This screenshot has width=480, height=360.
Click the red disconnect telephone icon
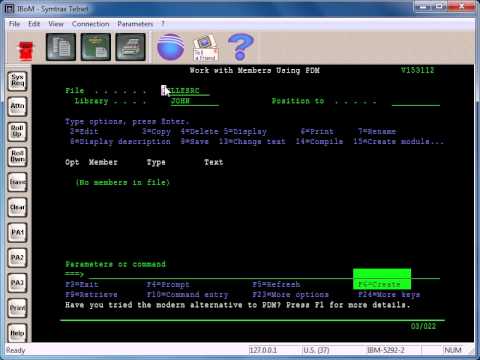click(26, 50)
